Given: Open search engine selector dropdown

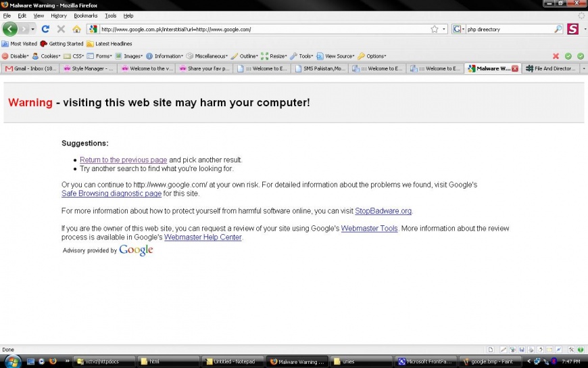Looking at the screenshot, I should pyautogui.click(x=458, y=29).
